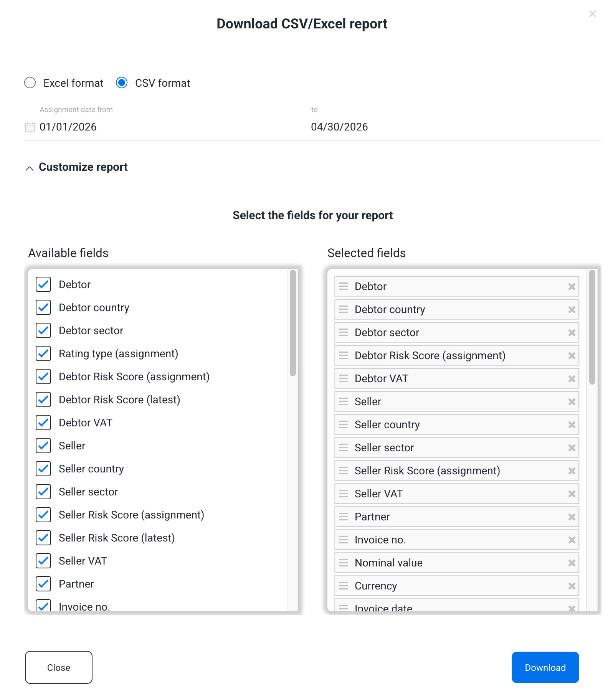Click drag handle of Seller country field

(344, 424)
